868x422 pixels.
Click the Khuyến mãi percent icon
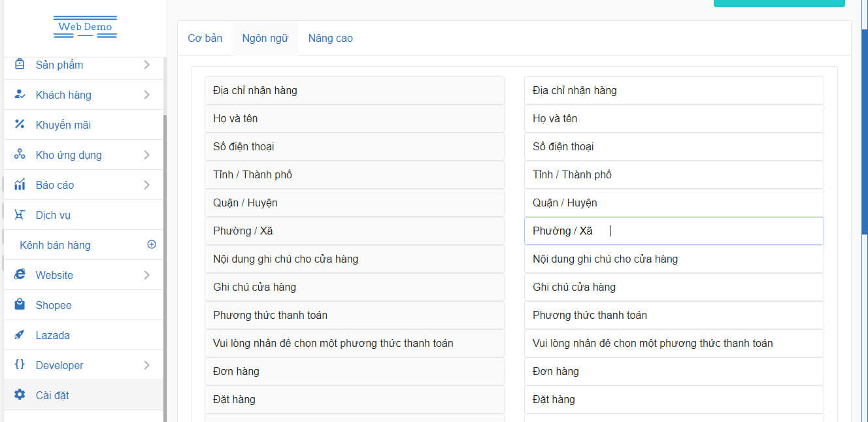click(20, 125)
